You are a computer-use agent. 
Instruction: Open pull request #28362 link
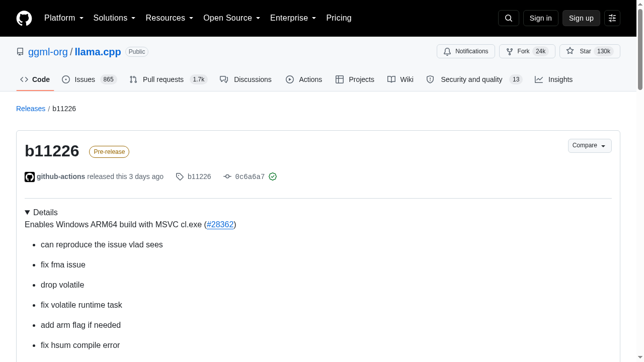click(x=220, y=224)
